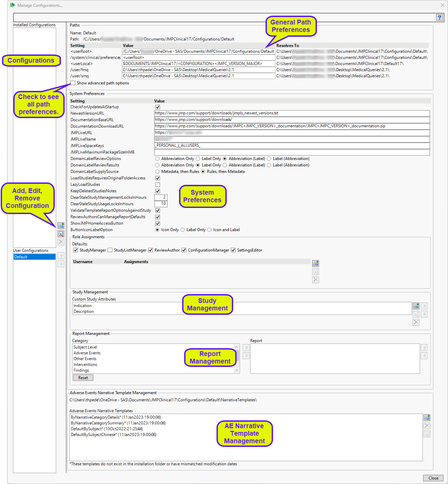Screen dimensions: 448x484
Task: Select the DefaultBySubjectChinese template
Action: click(x=114, y=435)
